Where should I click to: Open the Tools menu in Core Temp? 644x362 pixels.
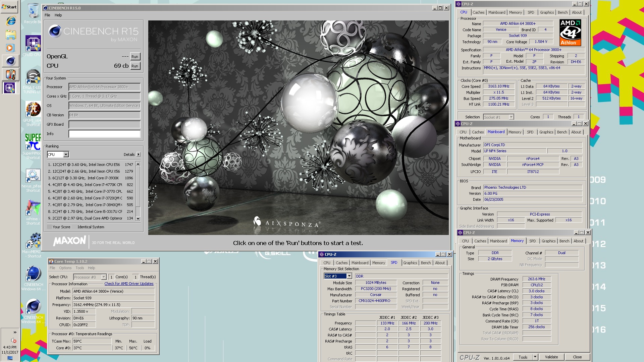coord(80,268)
